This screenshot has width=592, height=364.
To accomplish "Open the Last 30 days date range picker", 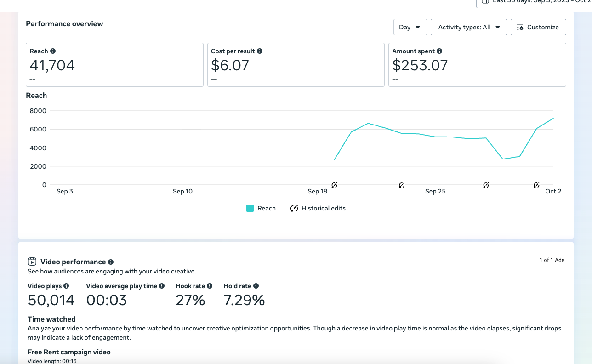I will [533, 2].
